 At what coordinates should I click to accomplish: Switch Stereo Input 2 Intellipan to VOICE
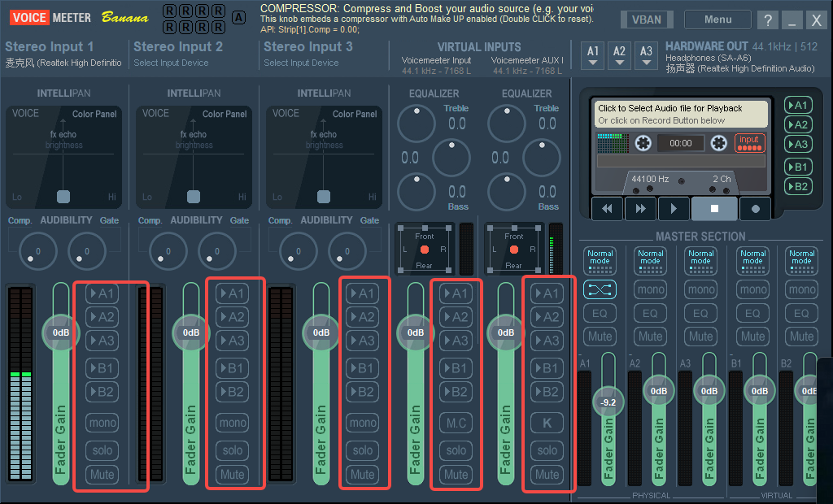(155, 113)
